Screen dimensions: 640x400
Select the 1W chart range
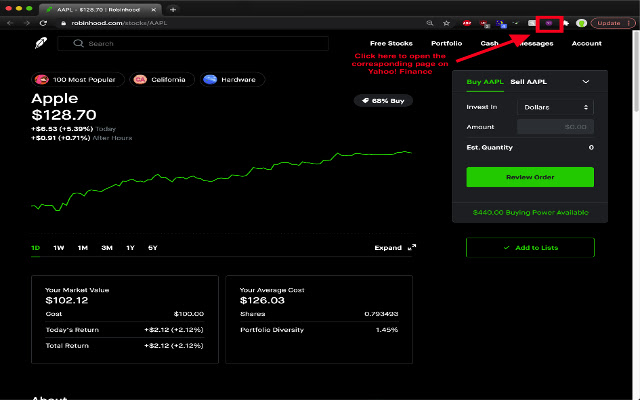(x=59, y=248)
